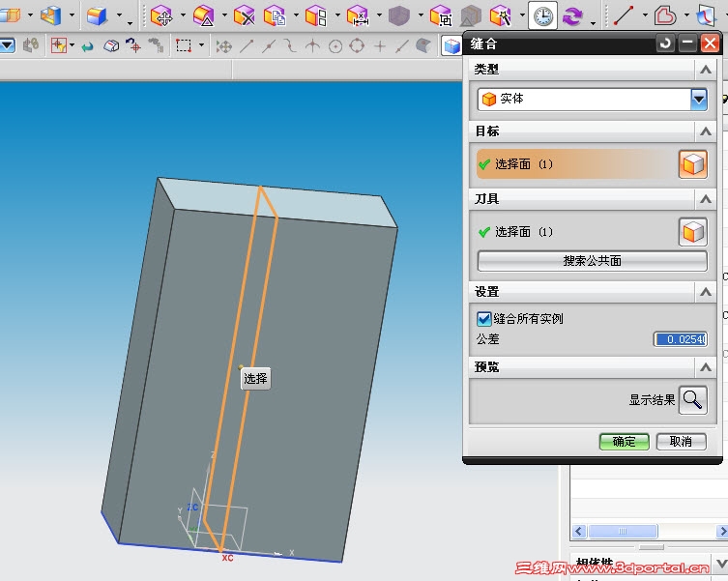Viewport: 728px width, 581px height.
Task: Click the magic wand cube icon
Action: pyautogui.click(x=501, y=15)
